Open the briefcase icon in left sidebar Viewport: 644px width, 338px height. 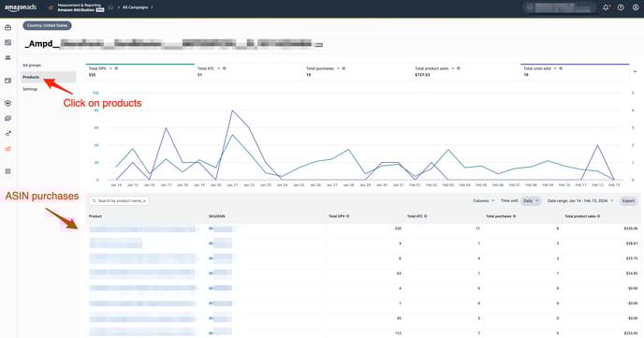coord(7,27)
